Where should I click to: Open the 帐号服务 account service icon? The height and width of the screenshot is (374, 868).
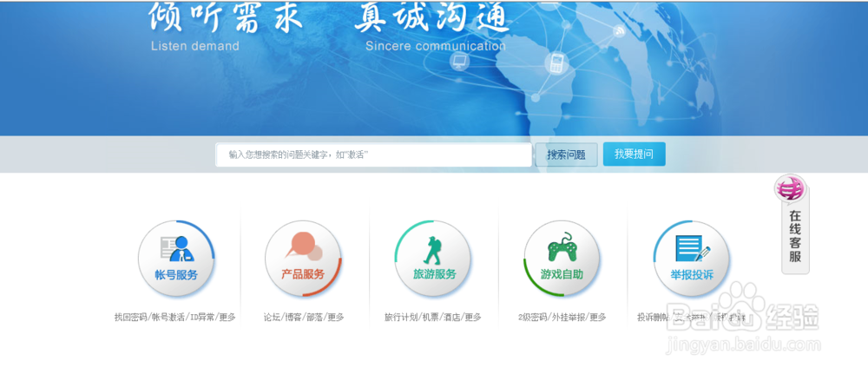(x=176, y=259)
